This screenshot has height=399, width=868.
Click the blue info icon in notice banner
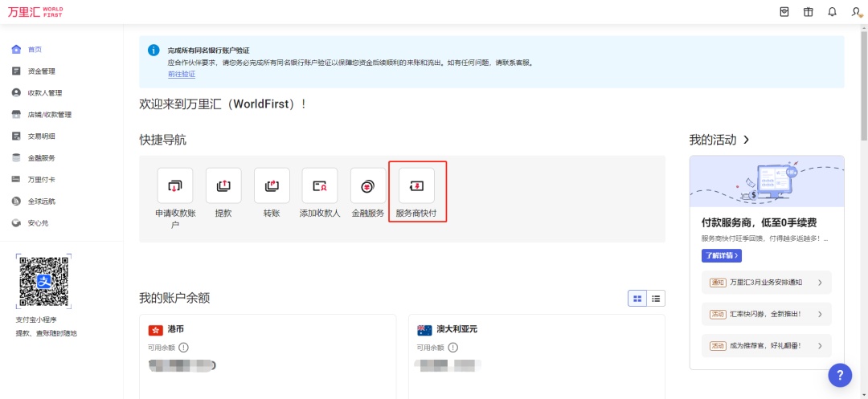click(x=154, y=51)
